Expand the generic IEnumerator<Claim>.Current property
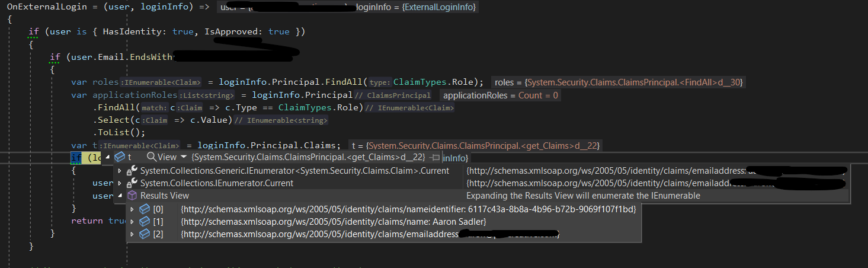This screenshot has width=868, height=268. click(120, 171)
